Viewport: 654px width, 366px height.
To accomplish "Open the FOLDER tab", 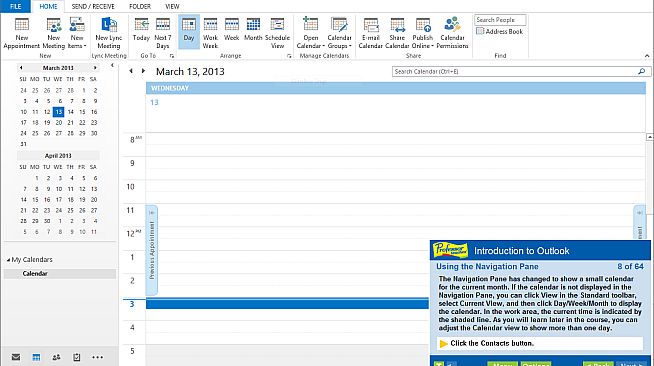I will pyautogui.click(x=140, y=6).
